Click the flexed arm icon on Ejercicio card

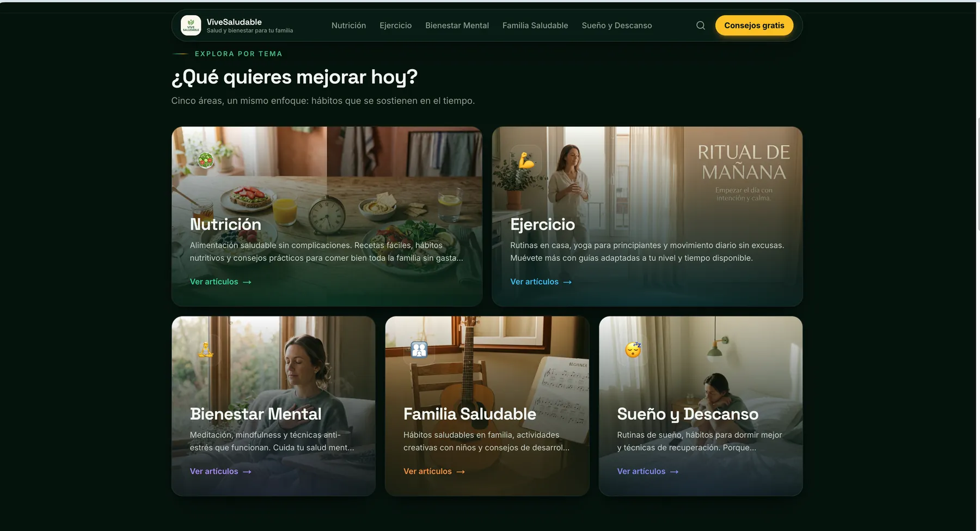coord(526,160)
